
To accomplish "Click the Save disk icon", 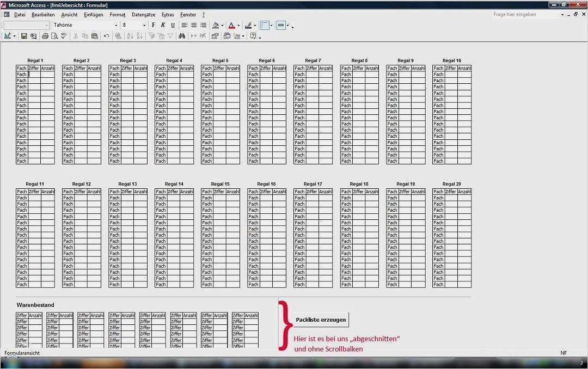I will tap(24, 36).
